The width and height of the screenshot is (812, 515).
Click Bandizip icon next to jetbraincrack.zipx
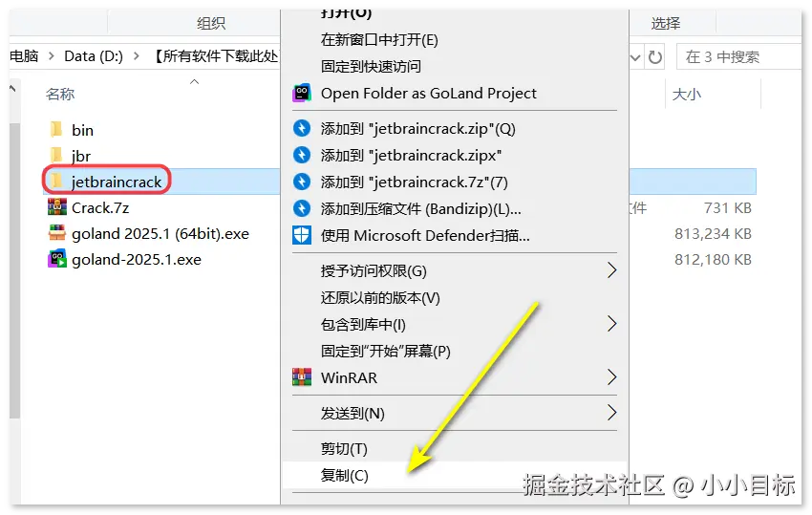pos(301,155)
